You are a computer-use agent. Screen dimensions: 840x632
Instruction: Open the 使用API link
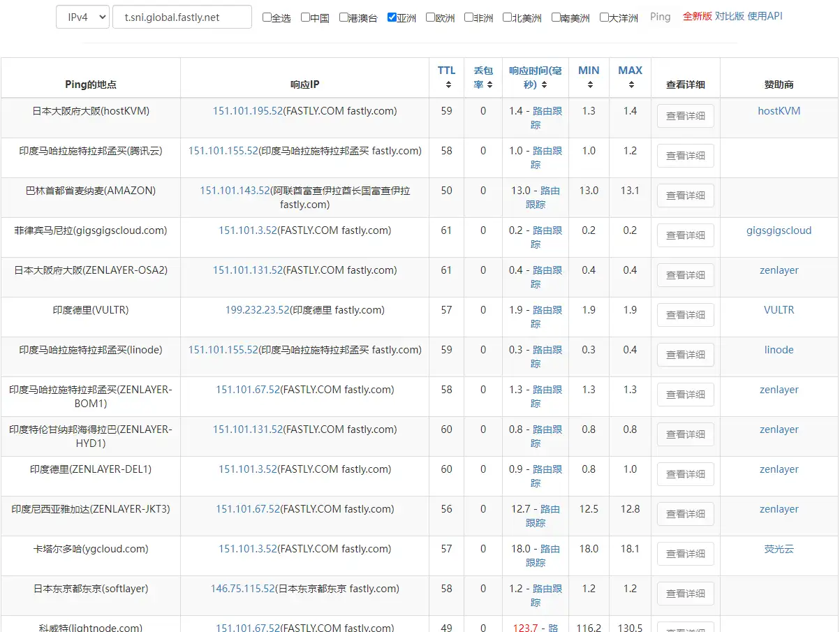(765, 16)
